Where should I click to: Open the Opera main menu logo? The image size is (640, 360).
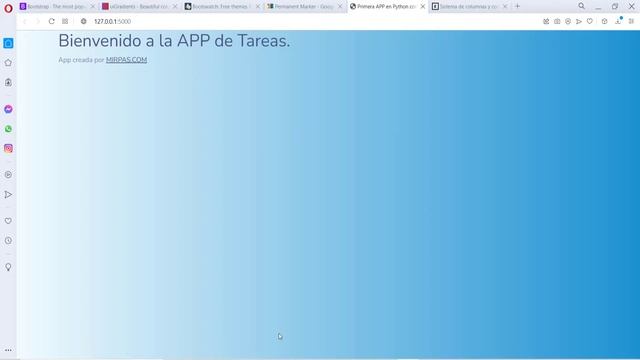point(8,8)
